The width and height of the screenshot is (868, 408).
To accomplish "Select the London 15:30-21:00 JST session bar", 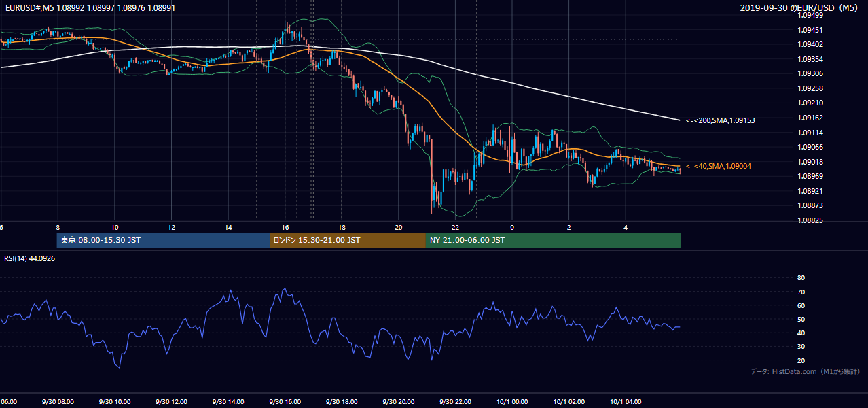I will (348, 240).
